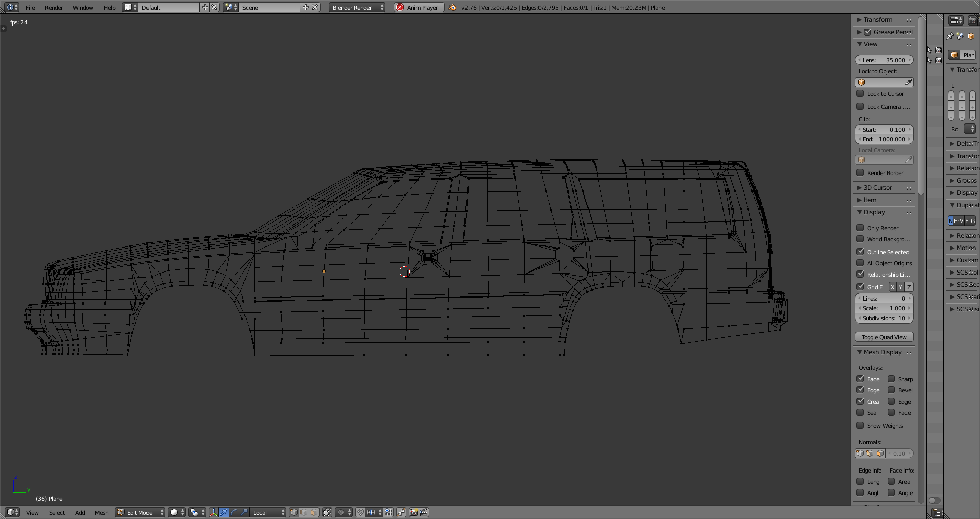Select the rotate manipulator arc icon
This screenshot has width=980, height=519.
click(x=234, y=512)
